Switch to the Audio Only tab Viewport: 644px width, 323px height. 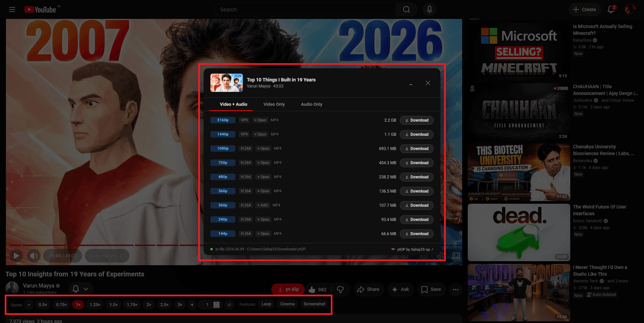(312, 104)
